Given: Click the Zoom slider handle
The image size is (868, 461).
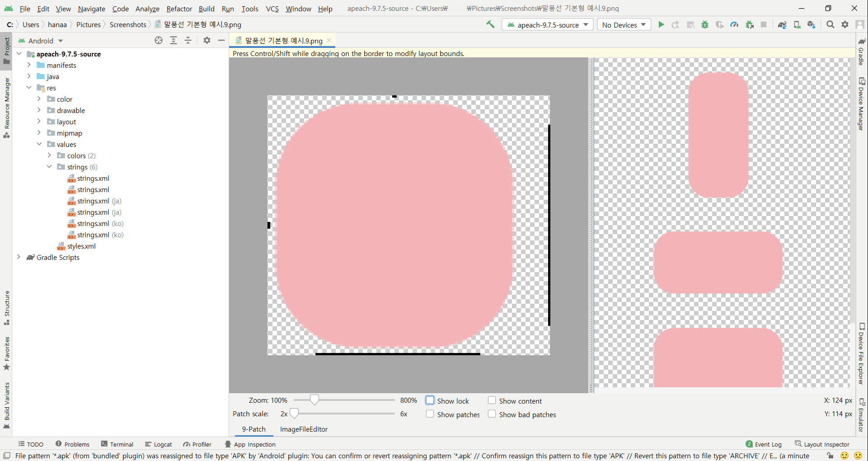Looking at the screenshot, I should tap(314, 400).
